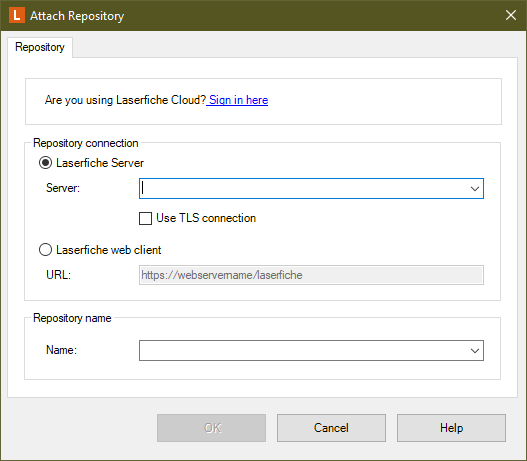Click the 'Repository connection' group heading

click(86, 143)
